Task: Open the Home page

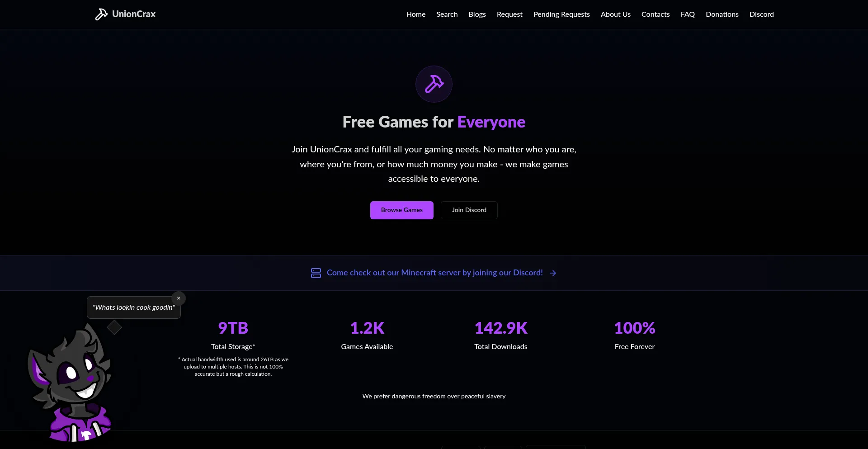Action: [x=416, y=14]
